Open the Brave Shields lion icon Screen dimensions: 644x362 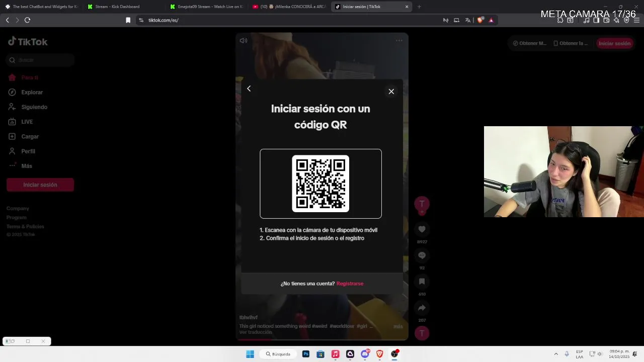pos(480,20)
